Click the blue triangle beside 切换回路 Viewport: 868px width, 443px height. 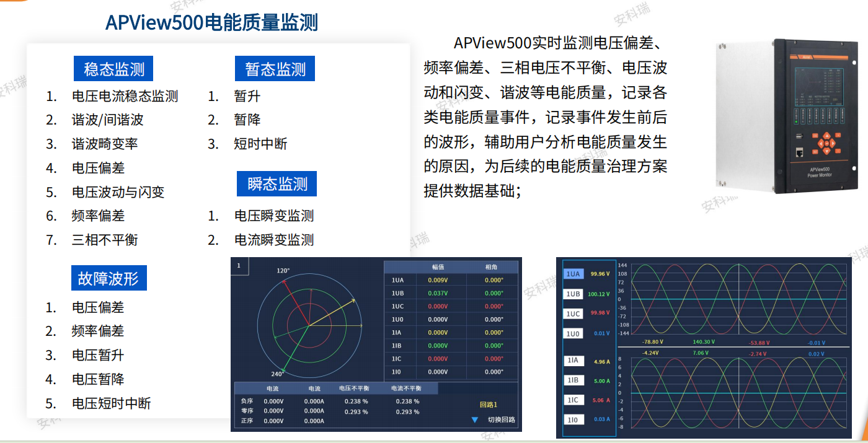pos(475,419)
